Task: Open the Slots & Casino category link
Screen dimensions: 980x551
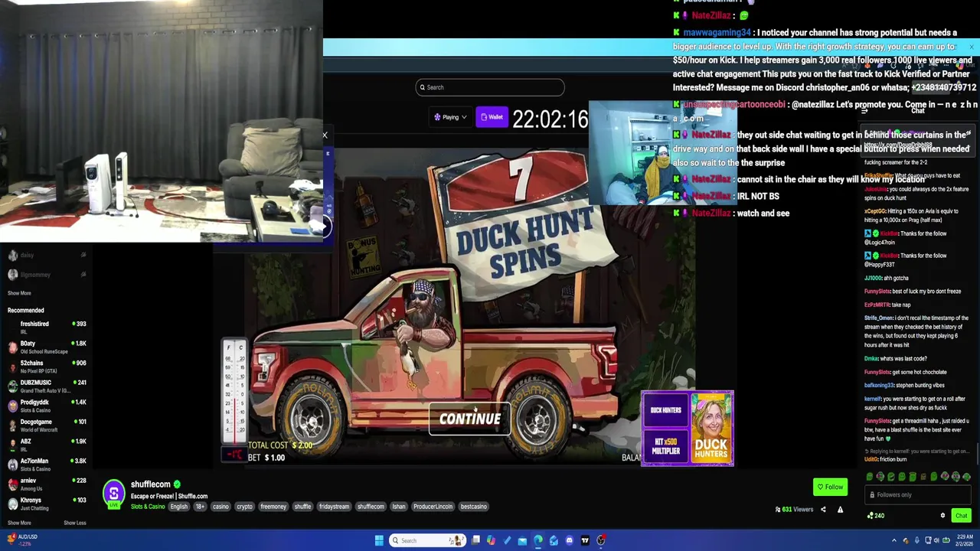Action: click(x=148, y=507)
